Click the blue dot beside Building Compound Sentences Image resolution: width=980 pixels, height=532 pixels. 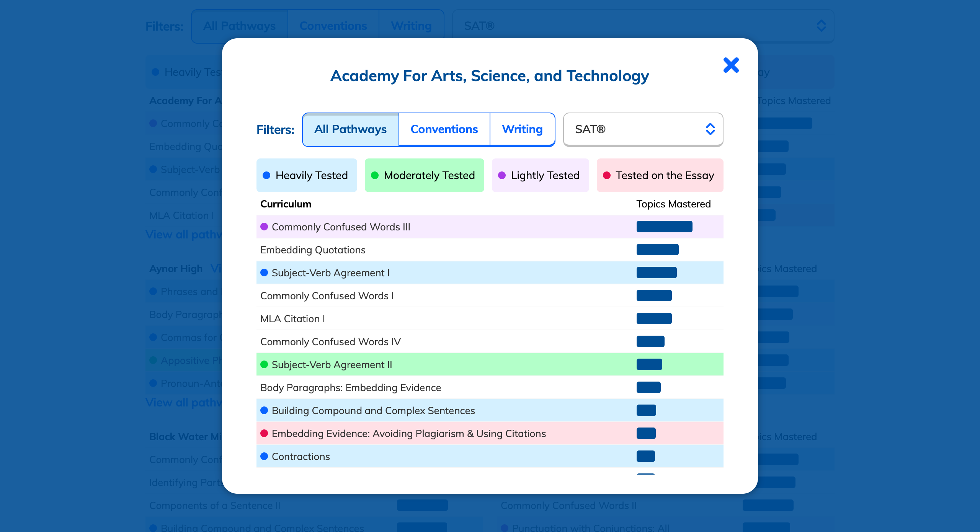click(x=264, y=410)
